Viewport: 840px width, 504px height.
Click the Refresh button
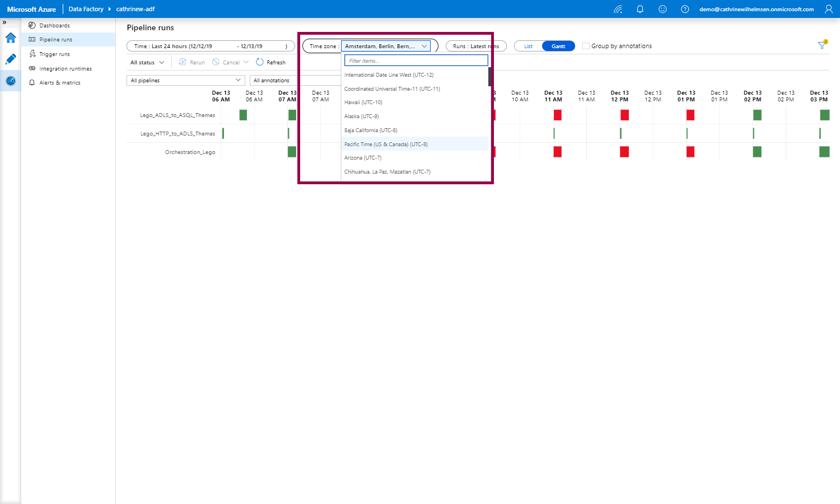click(x=271, y=62)
